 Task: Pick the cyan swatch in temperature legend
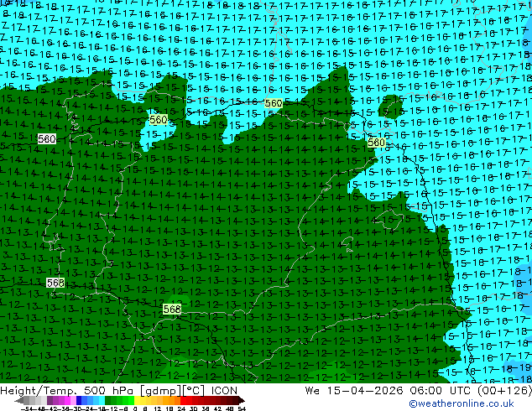[x=102, y=401]
